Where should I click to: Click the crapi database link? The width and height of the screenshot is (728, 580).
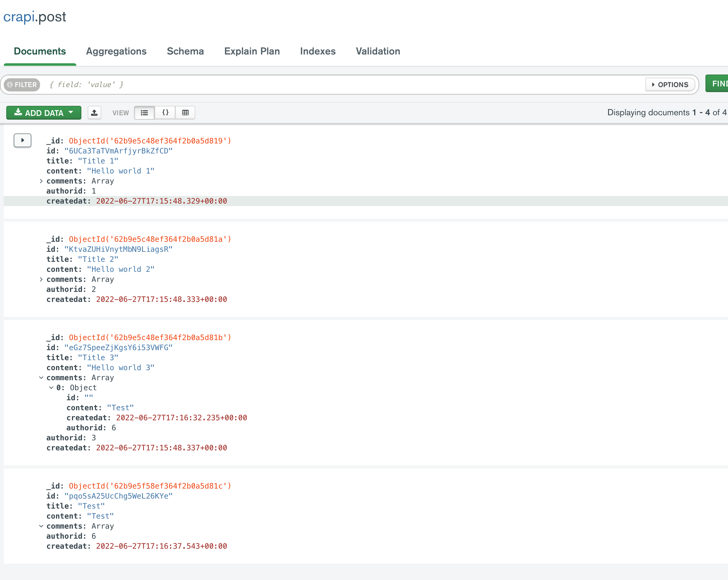point(18,17)
